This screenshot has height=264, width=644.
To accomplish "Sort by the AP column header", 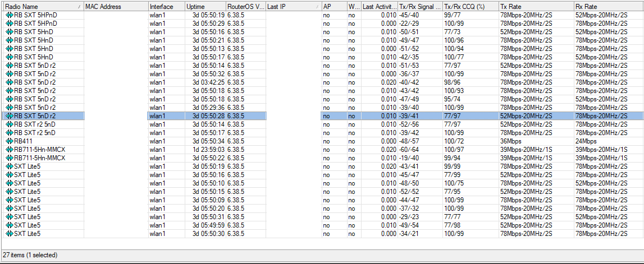I will [x=334, y=7].
